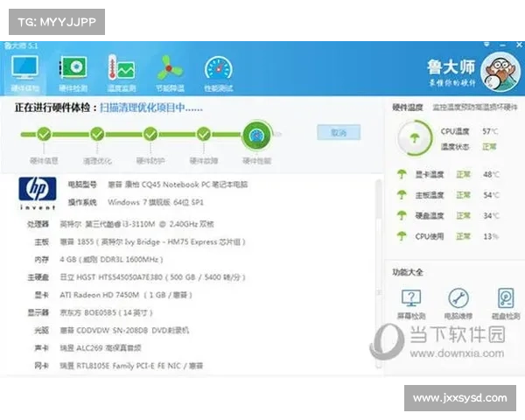525x420 pixels.
Task: Click the 硬件温度 panel heading
Action: coord(408,107)
